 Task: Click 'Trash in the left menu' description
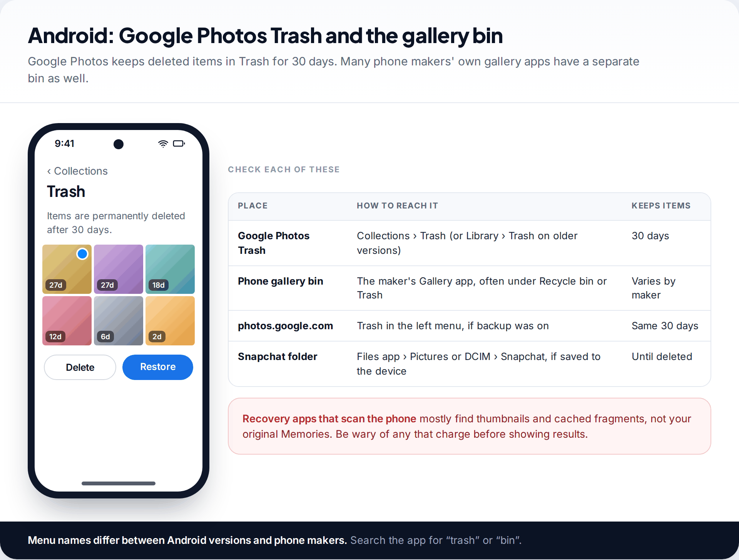[x=453, y=326]
